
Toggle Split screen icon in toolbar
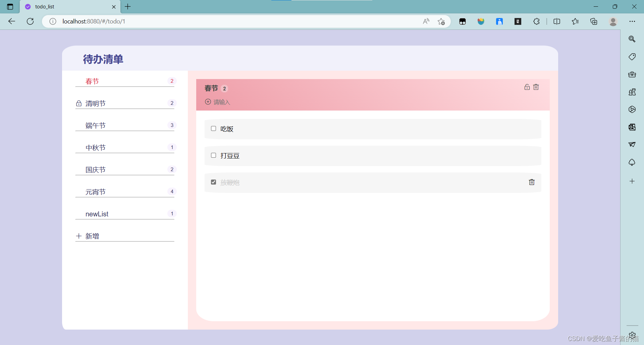(557, 21)
